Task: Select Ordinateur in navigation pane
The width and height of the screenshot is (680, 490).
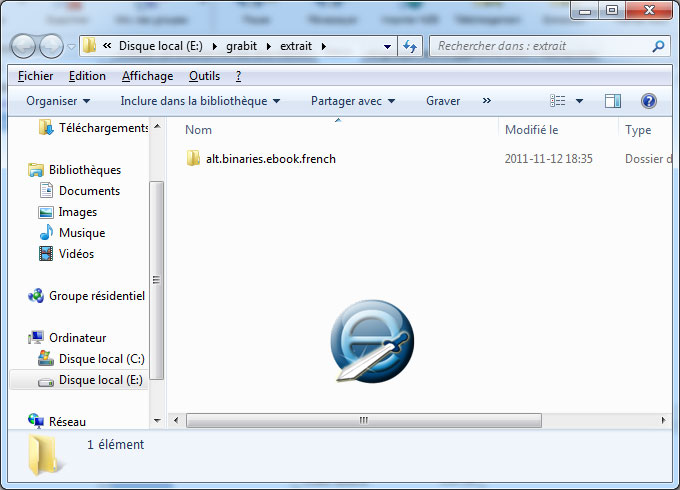Action: (78, 338)
